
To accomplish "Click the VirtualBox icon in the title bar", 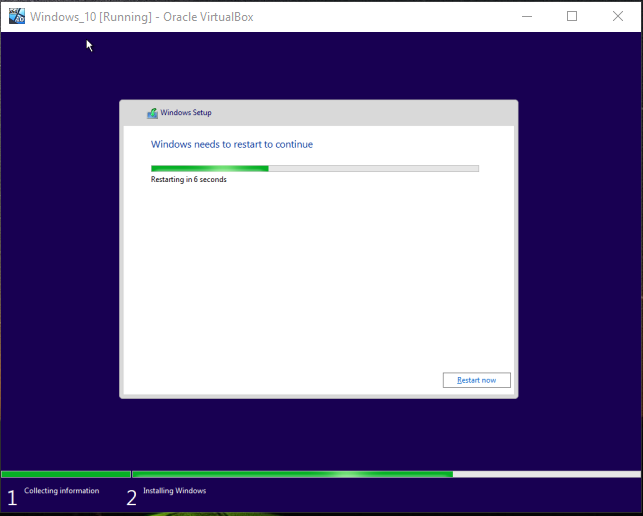I will [15, 16].
